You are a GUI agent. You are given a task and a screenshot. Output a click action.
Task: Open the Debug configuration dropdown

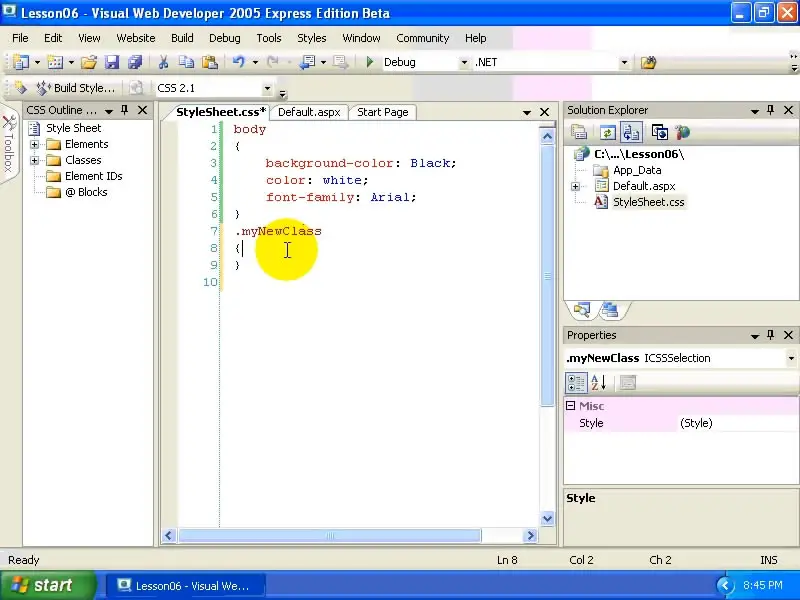pos(464,62)
